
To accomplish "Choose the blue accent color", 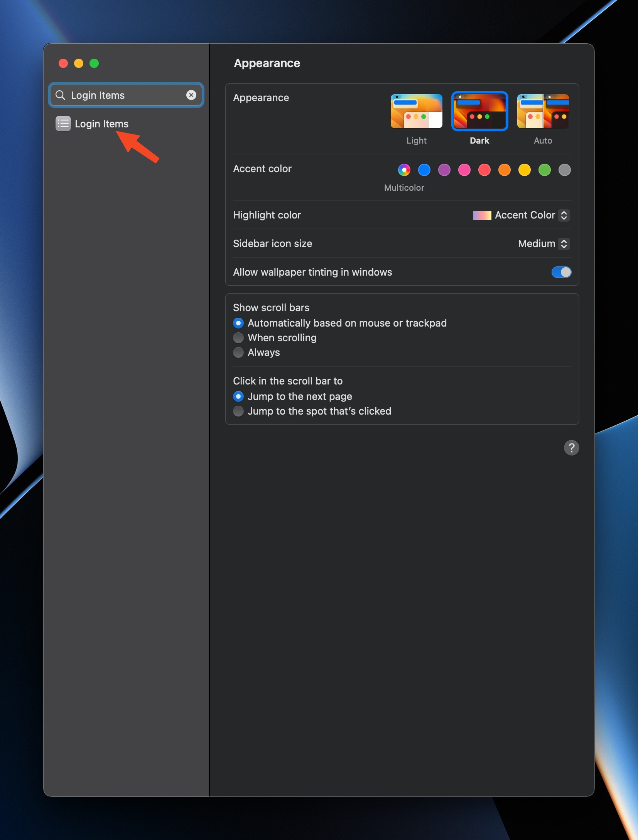I will pyautogui.click(x=424, y=170).
